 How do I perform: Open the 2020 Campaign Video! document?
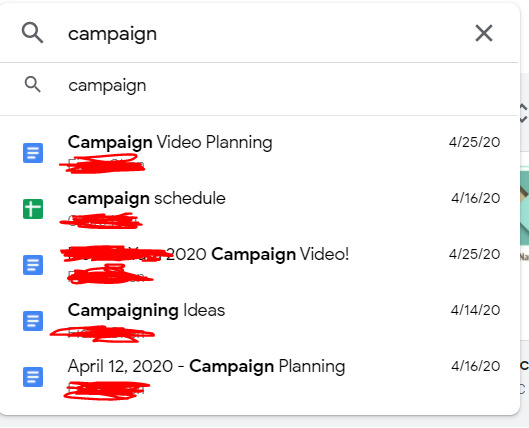[x=258, y=254]
